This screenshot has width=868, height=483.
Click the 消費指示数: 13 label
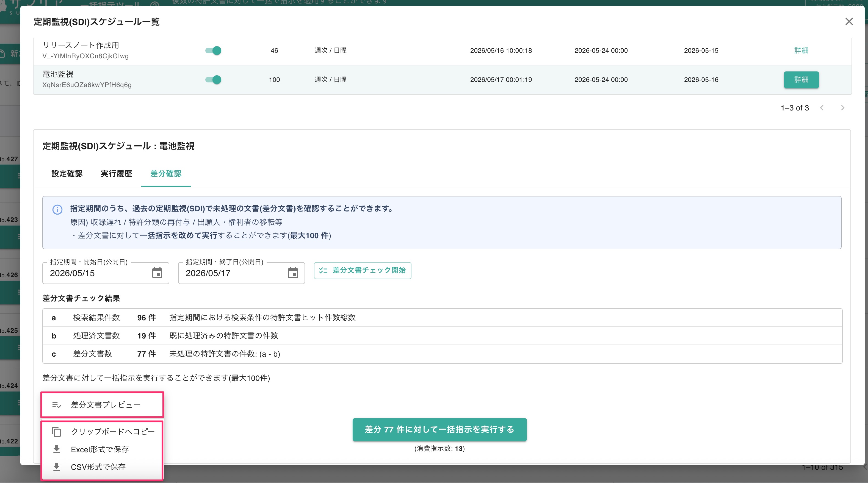click(439, 449)
